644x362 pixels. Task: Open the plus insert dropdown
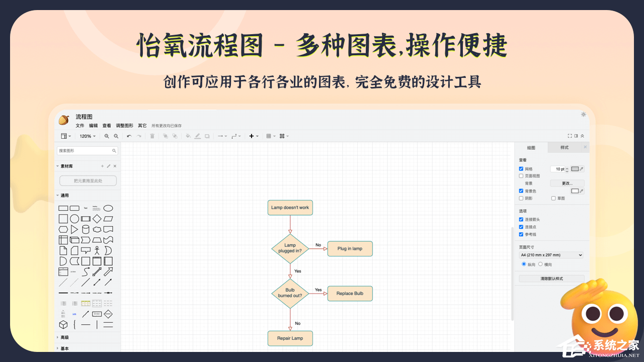tap(254, 136)
